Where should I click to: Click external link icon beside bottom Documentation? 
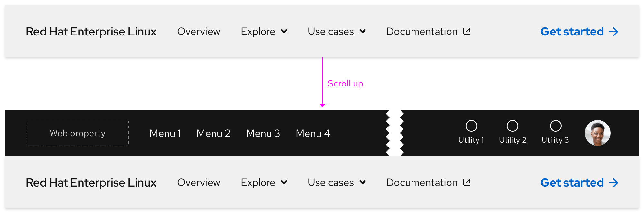click(467, 182)
